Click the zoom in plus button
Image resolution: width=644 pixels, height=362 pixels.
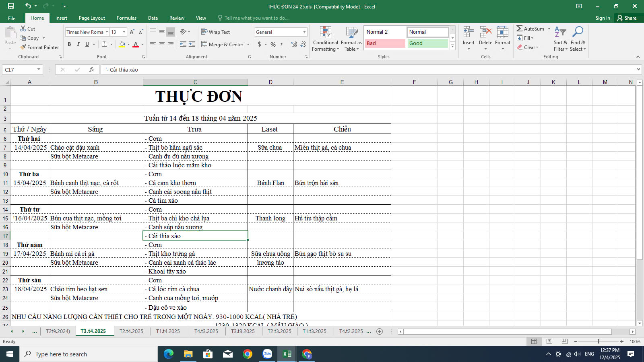(x=622, y=341)
